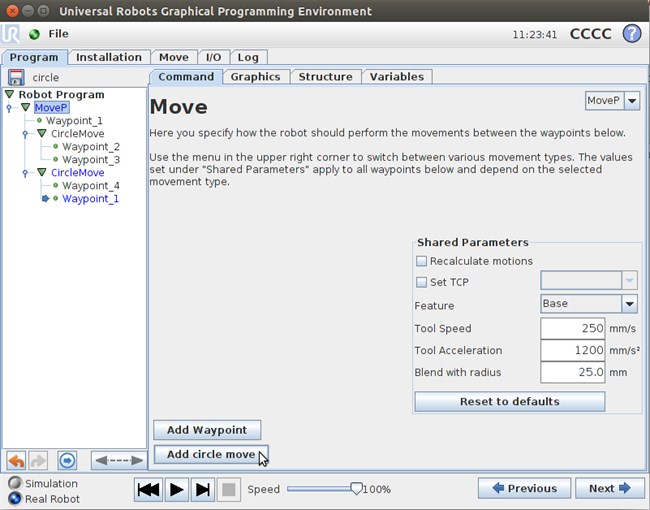Screen dimensions: 650x510
Task: Select Real Robot mode
Action: point(15,498)
